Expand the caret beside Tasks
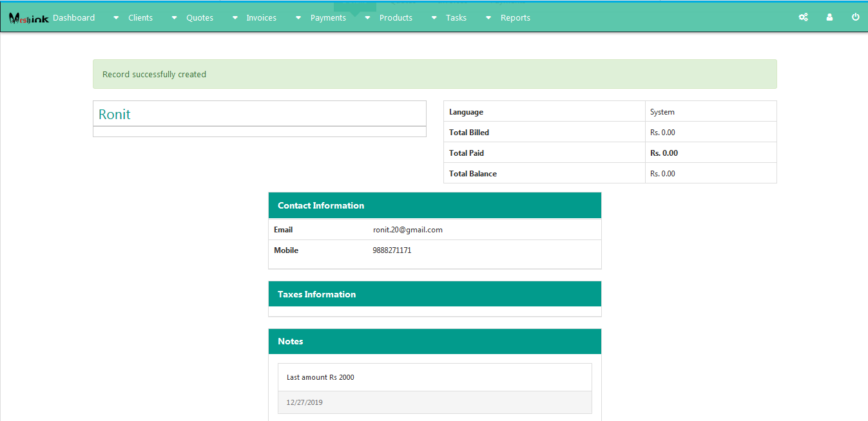 pos(434,18)
